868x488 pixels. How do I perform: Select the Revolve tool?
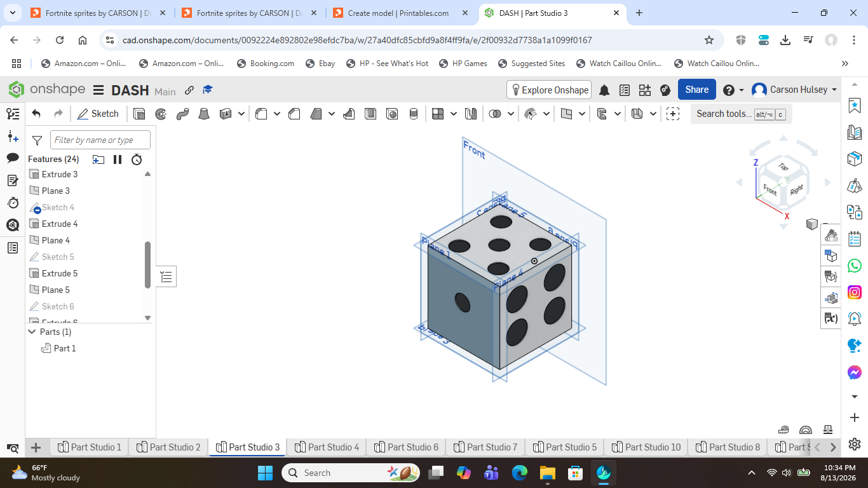(x=161, y=114)
